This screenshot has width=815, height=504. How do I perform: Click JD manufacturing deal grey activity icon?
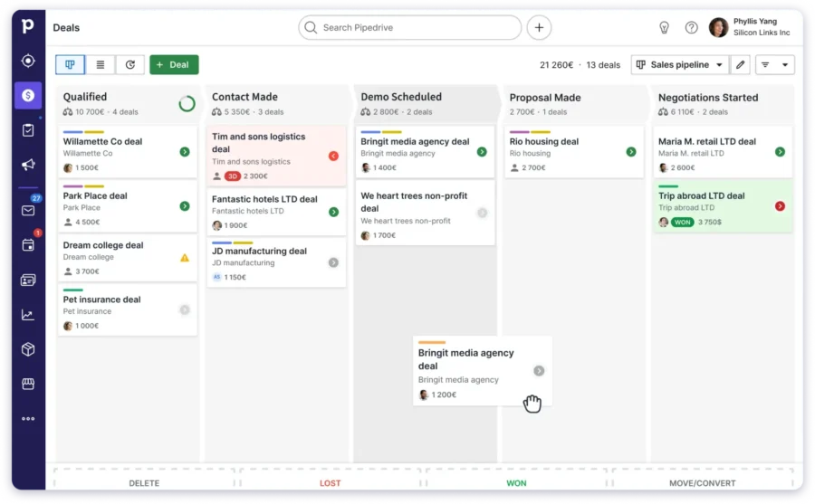pyautogui.click(x=333, y=263)
